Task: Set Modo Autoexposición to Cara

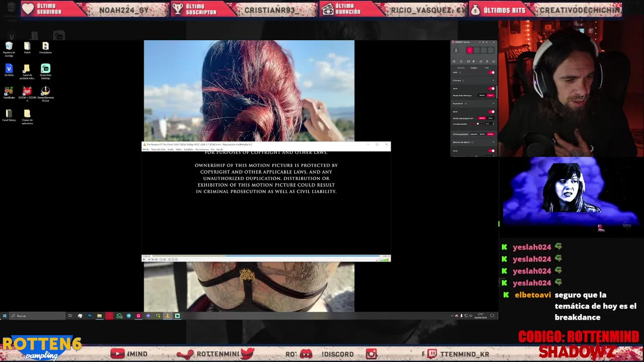Action: point(491,118)
